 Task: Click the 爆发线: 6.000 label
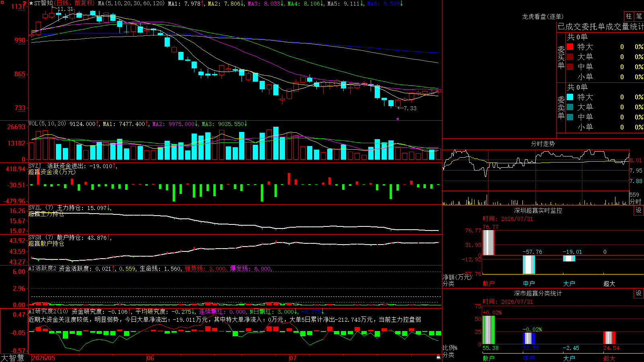click(250, 269)
